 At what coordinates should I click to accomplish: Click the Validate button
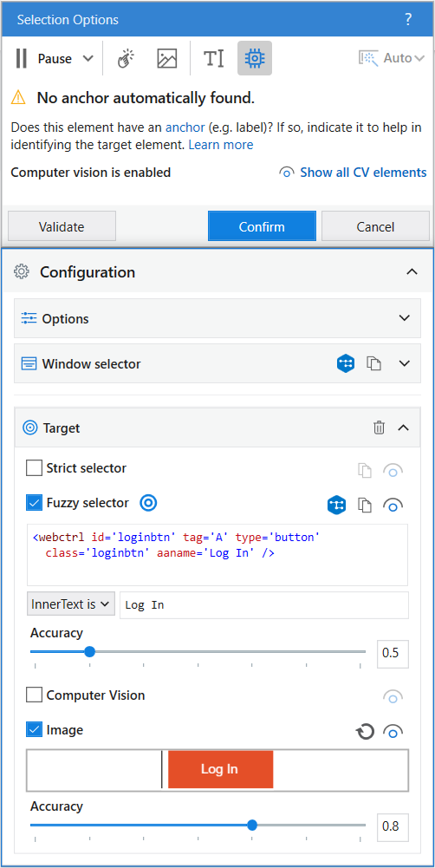[62, 226]
